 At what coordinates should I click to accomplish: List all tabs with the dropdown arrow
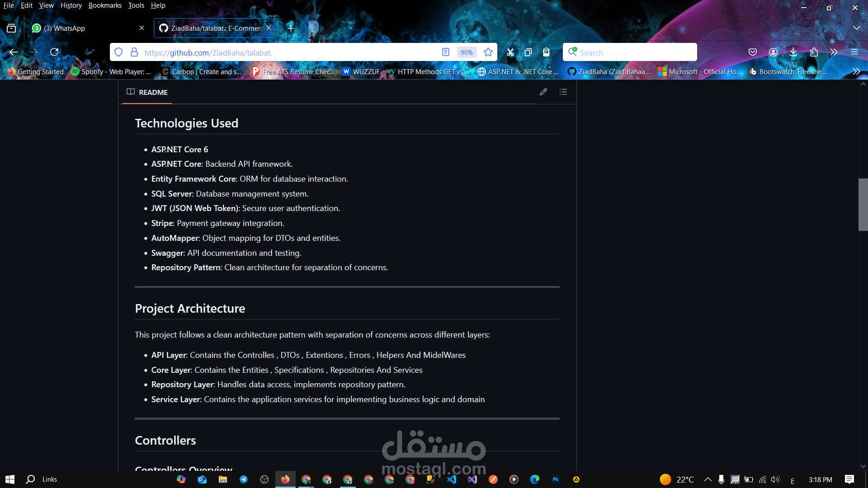(856, 28)
